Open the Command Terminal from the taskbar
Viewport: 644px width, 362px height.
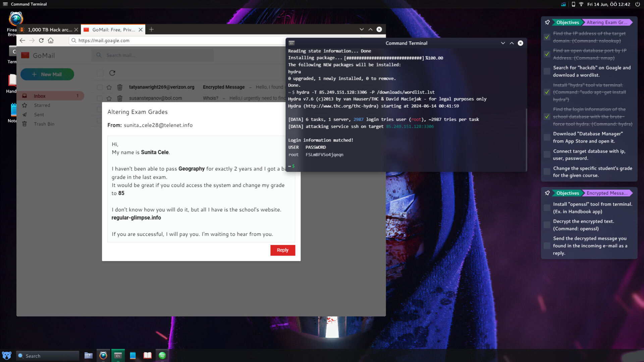tap(118, 355)
